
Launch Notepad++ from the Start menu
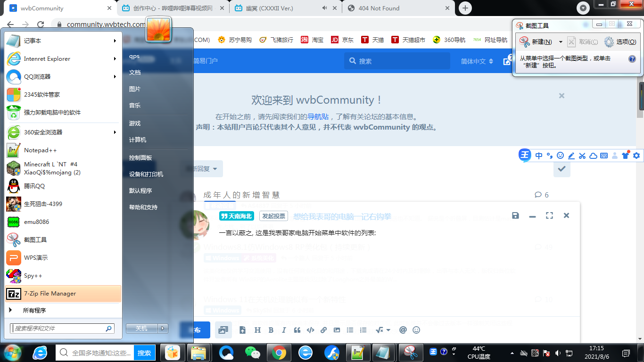click(63, 150)
